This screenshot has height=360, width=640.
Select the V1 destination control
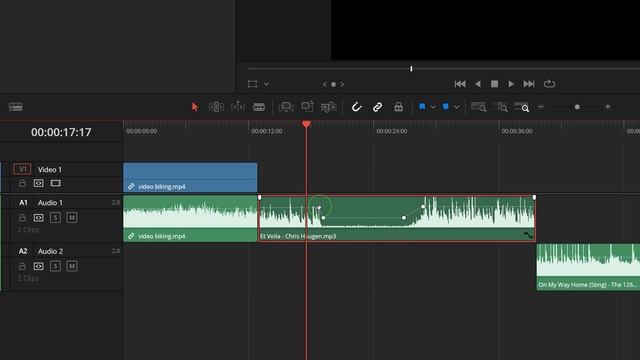[22, 169]
